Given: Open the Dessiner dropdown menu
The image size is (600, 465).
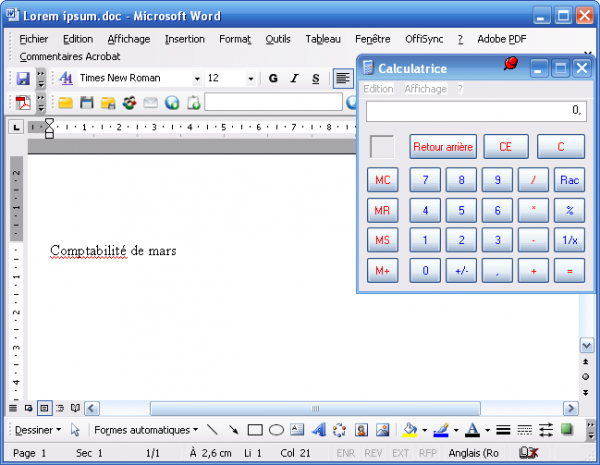Looking at the screenshot, I should tap(38, 430).
